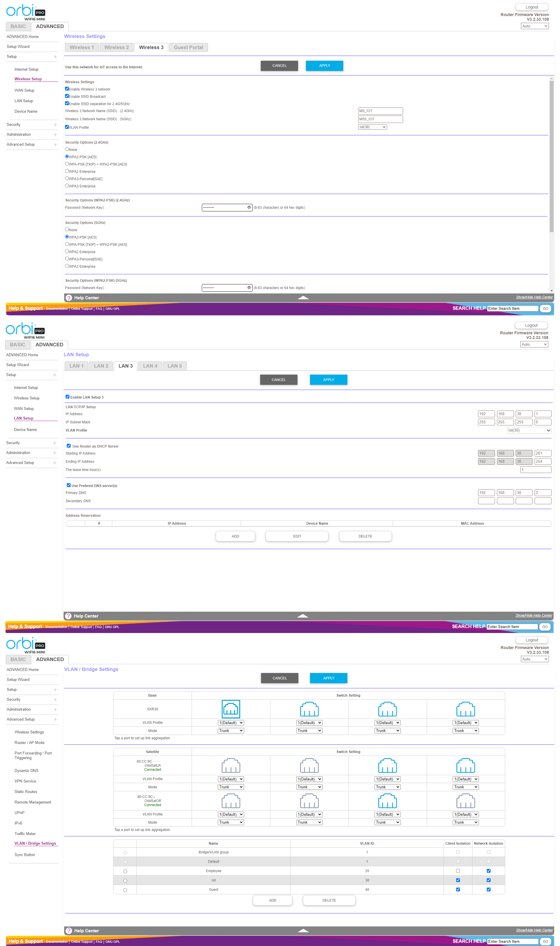The height and width of the screenshot is (946, 560).
Task: Open the VLAN Profile dropdown on Wireless 3
Action: click(372, 127)
